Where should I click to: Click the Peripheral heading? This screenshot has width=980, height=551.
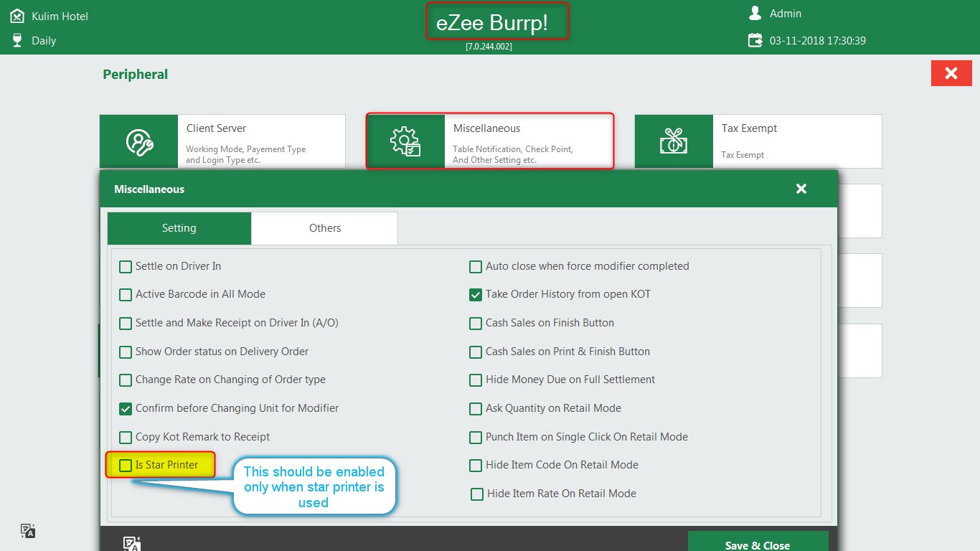(135, 75)
